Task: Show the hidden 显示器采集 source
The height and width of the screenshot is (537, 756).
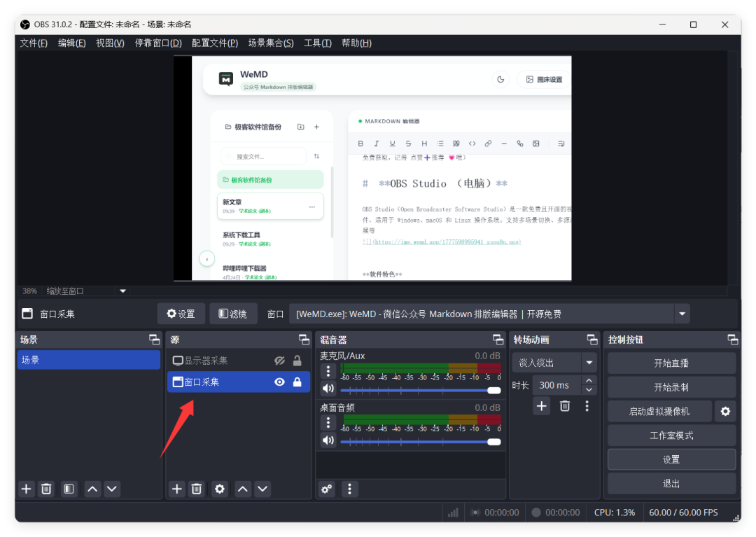Action: [279, 361]
